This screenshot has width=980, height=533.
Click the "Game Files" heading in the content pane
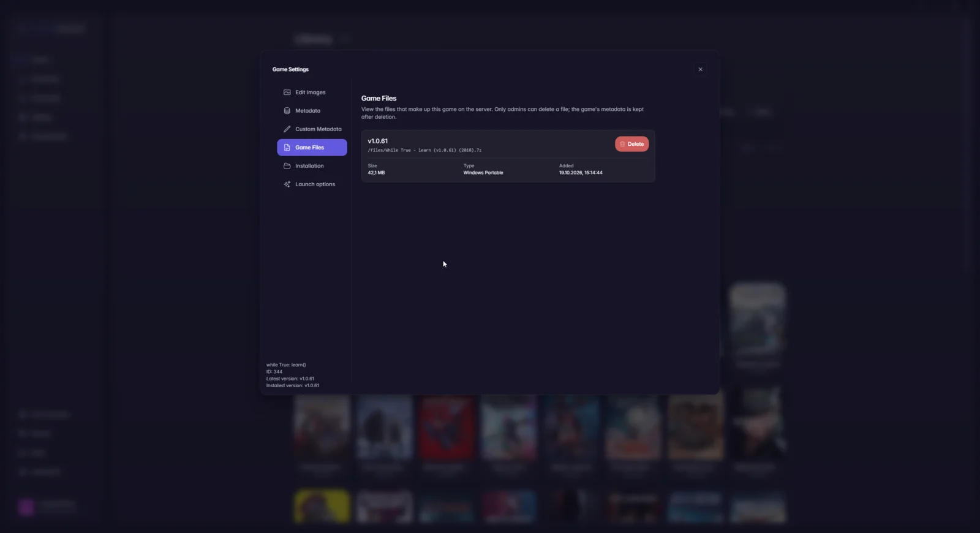[x=379, y=98]
